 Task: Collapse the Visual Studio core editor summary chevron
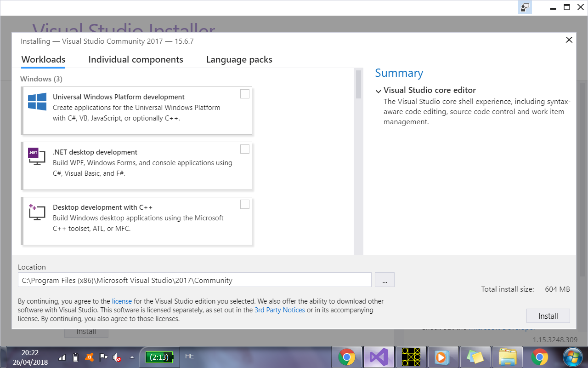pos(378,91)
